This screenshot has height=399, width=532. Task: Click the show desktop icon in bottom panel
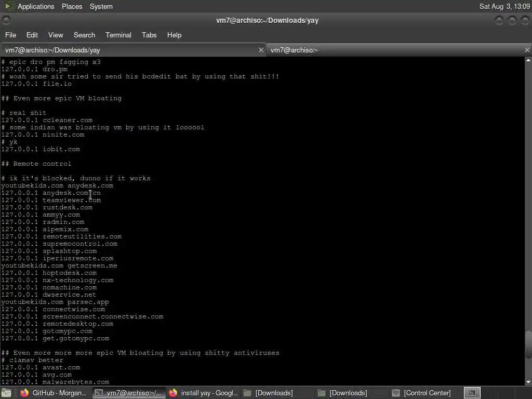(x=6, y=393)
